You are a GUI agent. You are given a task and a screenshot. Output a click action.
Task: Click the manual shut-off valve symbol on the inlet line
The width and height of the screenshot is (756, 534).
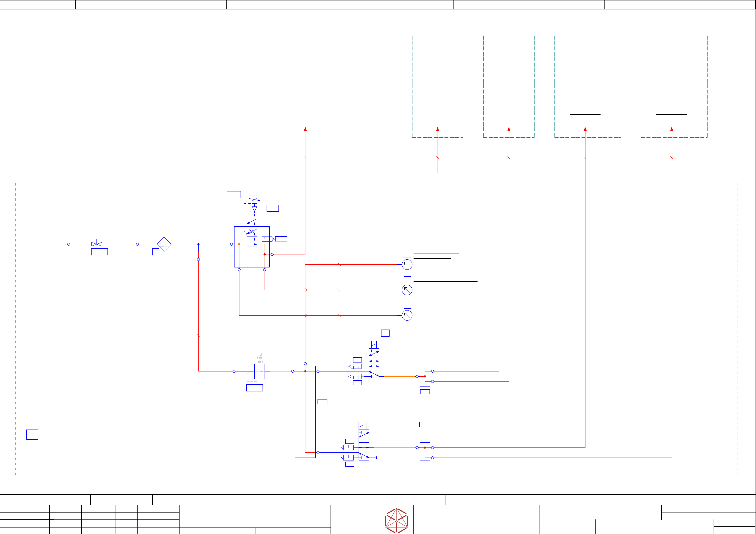pyautogui.click(x=96, y=244)
